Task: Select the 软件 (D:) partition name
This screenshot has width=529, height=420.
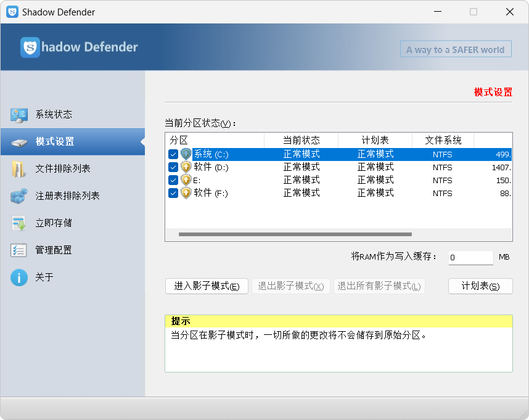Action: click(211, 167)
